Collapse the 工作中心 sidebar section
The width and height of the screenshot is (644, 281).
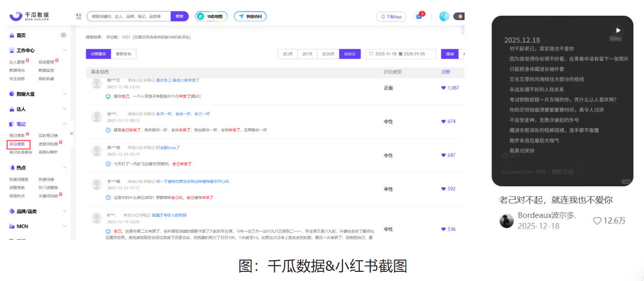point(65,50)
